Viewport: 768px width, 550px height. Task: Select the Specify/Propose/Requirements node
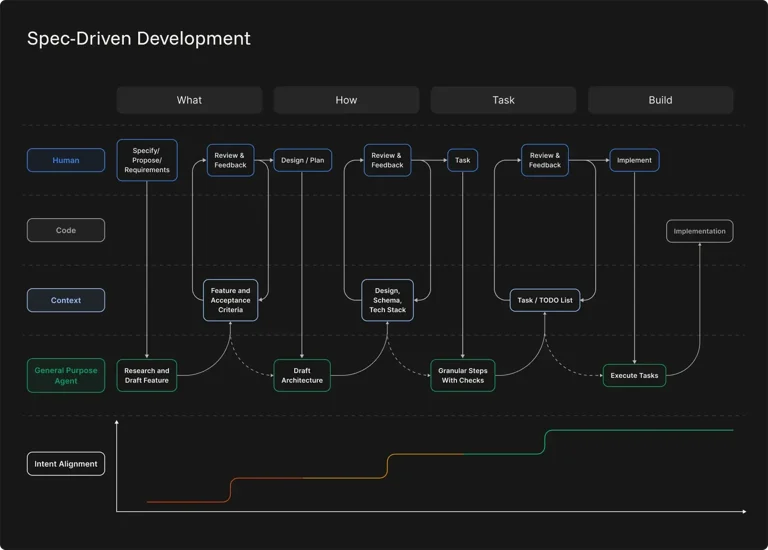point(147,160)
